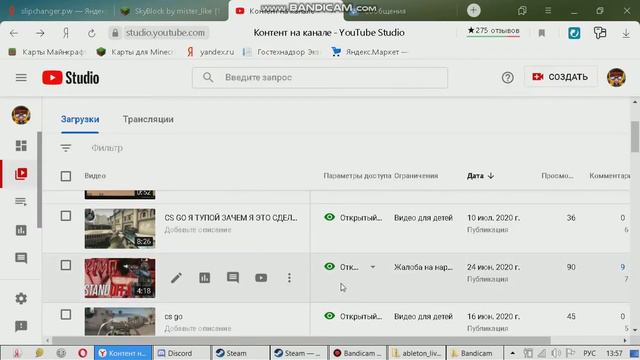Open Analytics chart icon in sidebar
The image size is (640, 360).
tap(21, 230)
